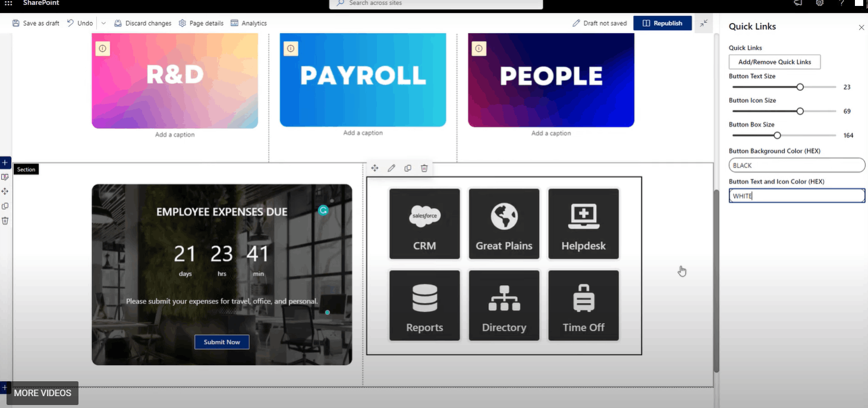
Task: Undo the last change
Action: (80, 23)
